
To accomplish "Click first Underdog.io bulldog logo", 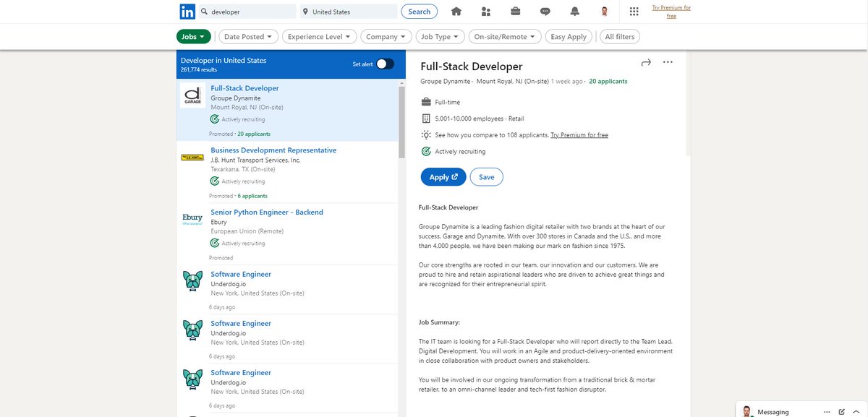I will coord(192,280).
